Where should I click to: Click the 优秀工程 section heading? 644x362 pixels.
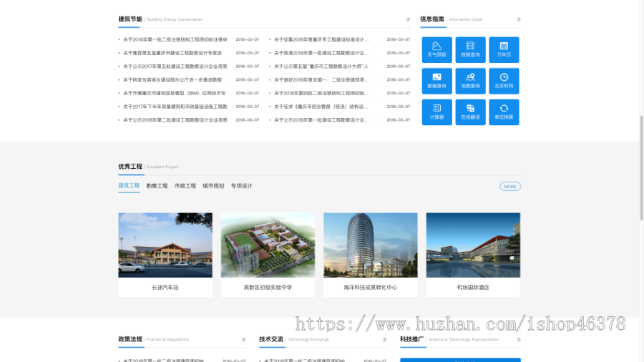130,166
